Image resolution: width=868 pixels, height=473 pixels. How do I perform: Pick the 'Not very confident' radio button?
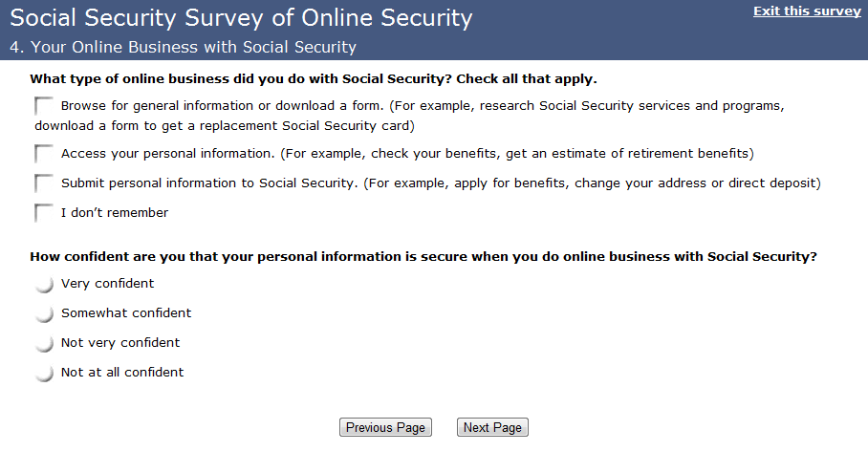tap(44, 343)
